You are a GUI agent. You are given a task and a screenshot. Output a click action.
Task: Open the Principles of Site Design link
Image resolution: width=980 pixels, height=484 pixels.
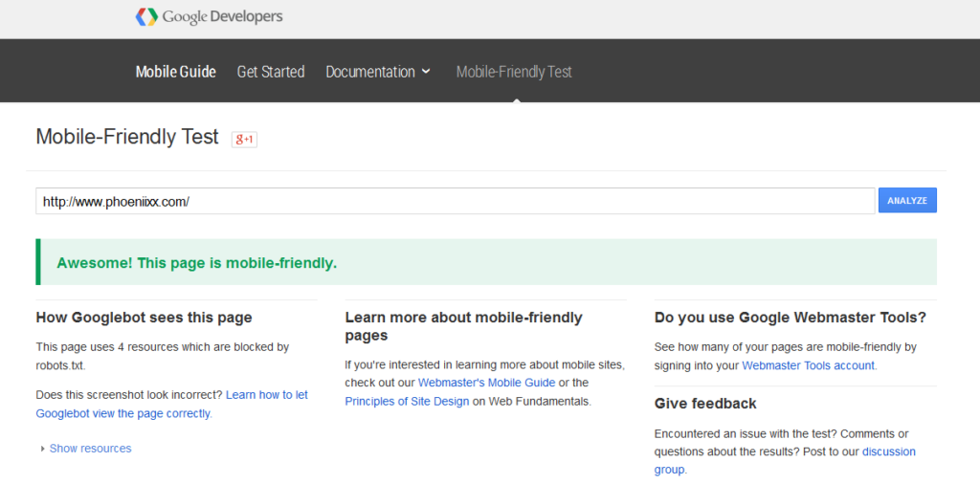click(x=407, y=402)
